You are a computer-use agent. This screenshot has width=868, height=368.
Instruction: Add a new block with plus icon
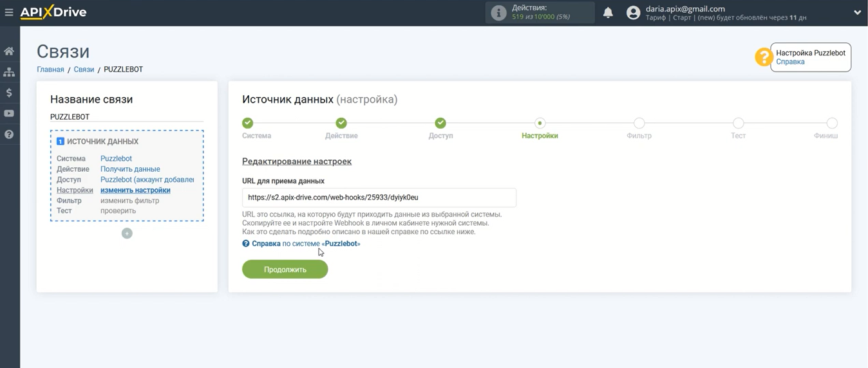point(127,234)
